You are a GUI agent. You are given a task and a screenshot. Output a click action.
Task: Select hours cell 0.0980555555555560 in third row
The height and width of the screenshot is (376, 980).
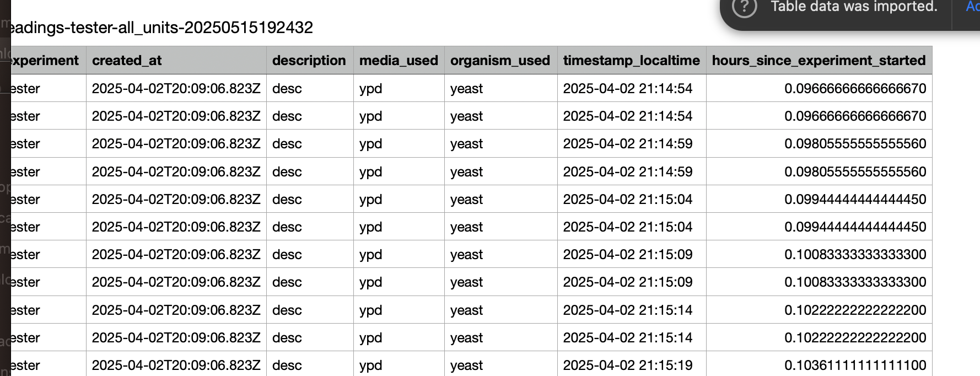click(819, 144)
